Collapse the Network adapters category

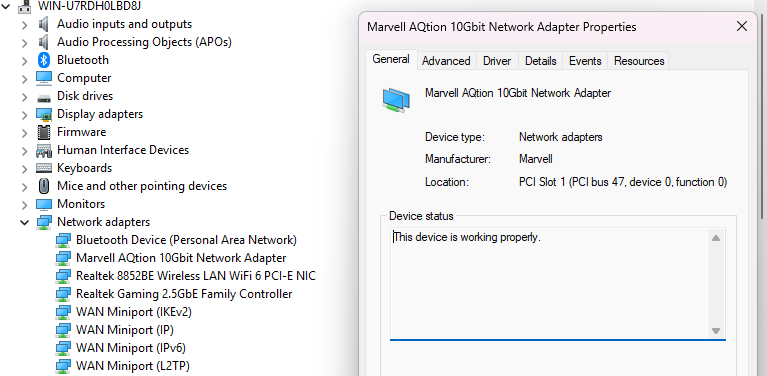pyautogui.click(x=24, y=222)
